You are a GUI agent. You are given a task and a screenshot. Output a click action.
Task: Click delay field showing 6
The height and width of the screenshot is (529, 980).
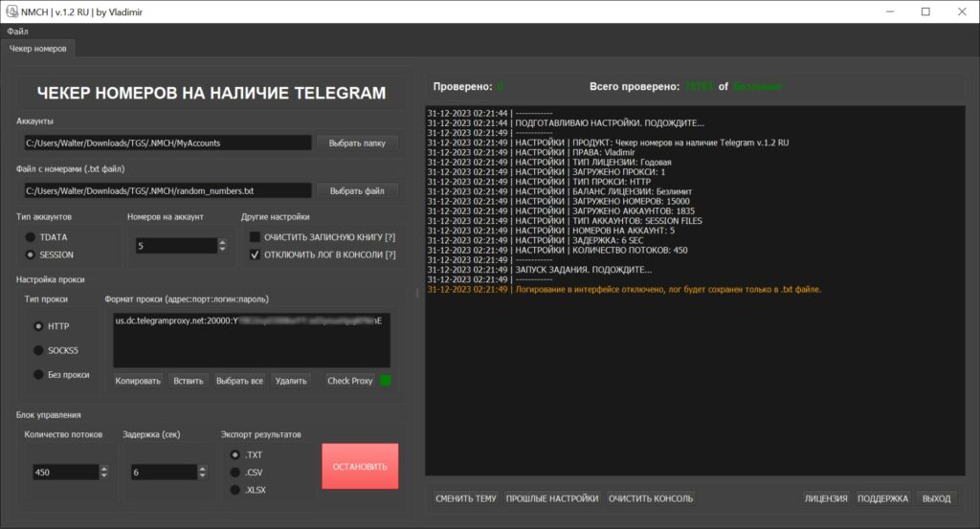tap(164, 473)
